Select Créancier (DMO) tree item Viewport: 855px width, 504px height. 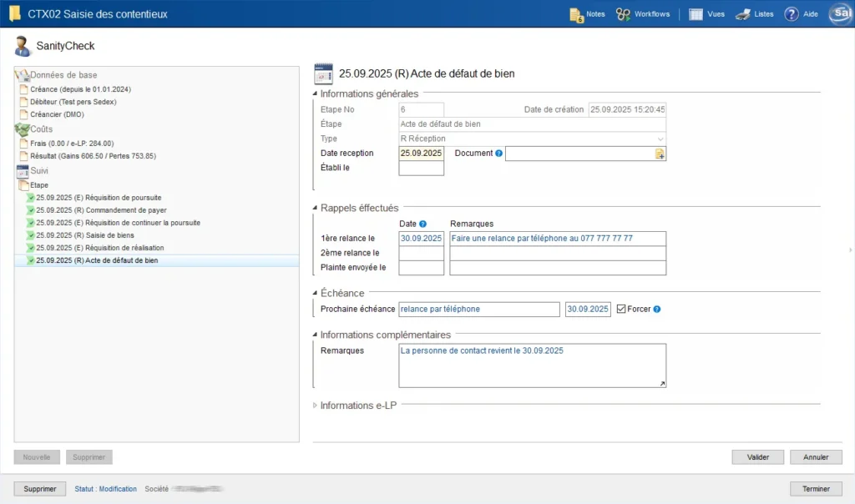click(58, 114)
